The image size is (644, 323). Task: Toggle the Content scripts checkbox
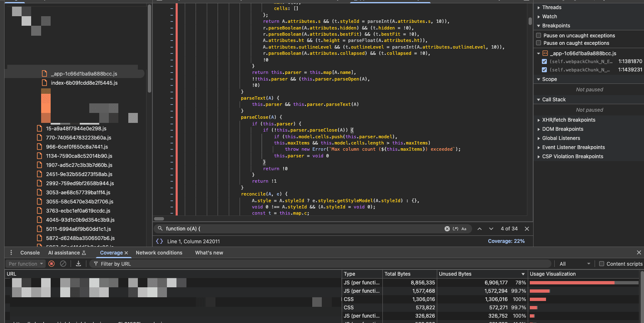point(601,264)
